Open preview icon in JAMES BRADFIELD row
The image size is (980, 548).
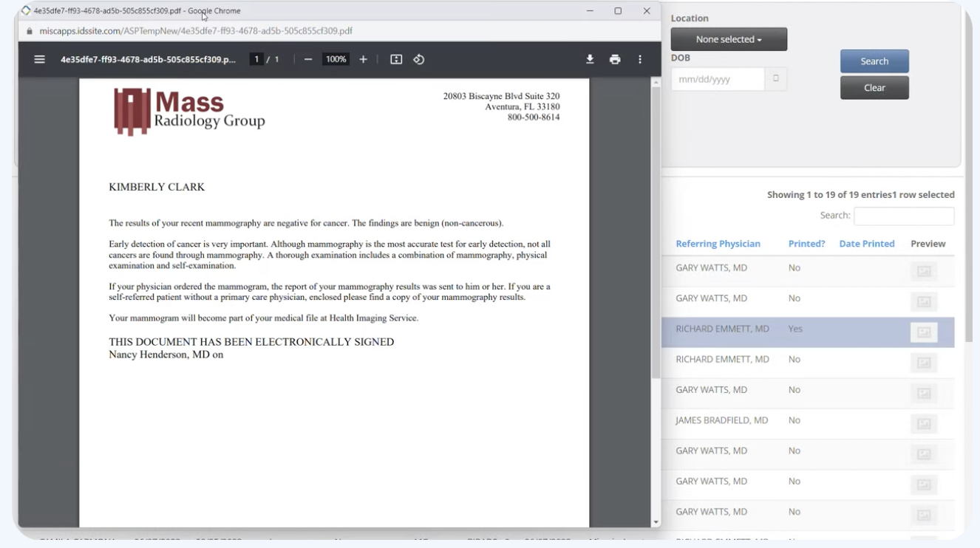point(924,424)
